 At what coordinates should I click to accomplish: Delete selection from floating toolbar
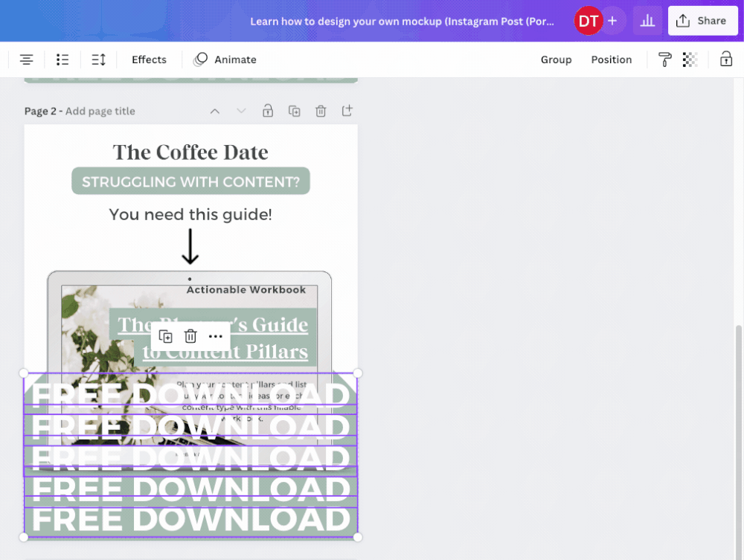(x=190, y=337)
